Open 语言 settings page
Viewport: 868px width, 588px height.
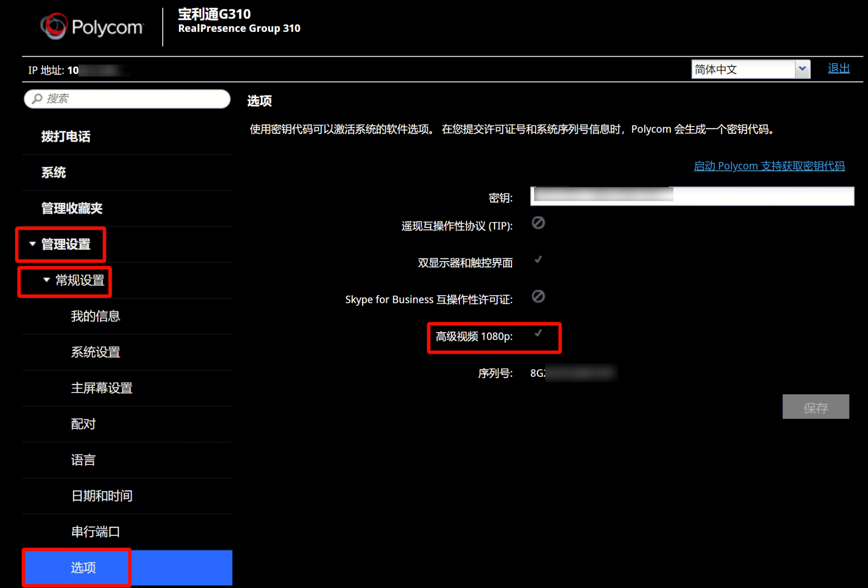click(83, 460)
